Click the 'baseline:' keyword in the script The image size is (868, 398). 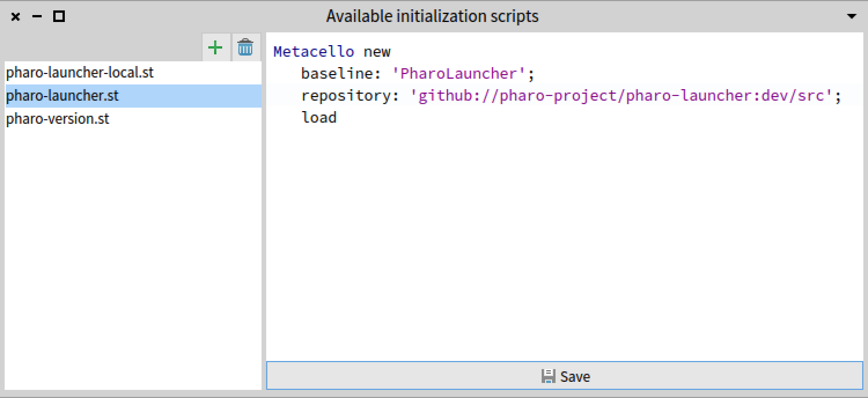(x=341, y=73)
